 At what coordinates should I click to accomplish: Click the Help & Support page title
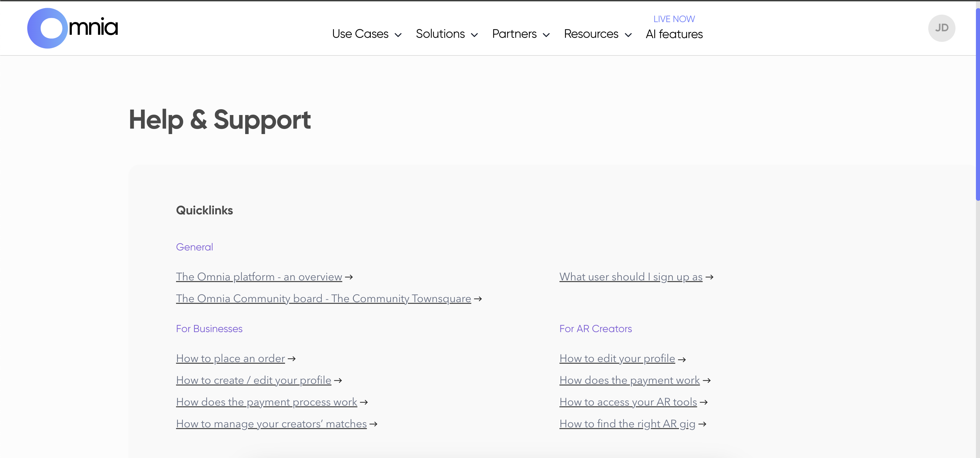click(x=220, y=120)
